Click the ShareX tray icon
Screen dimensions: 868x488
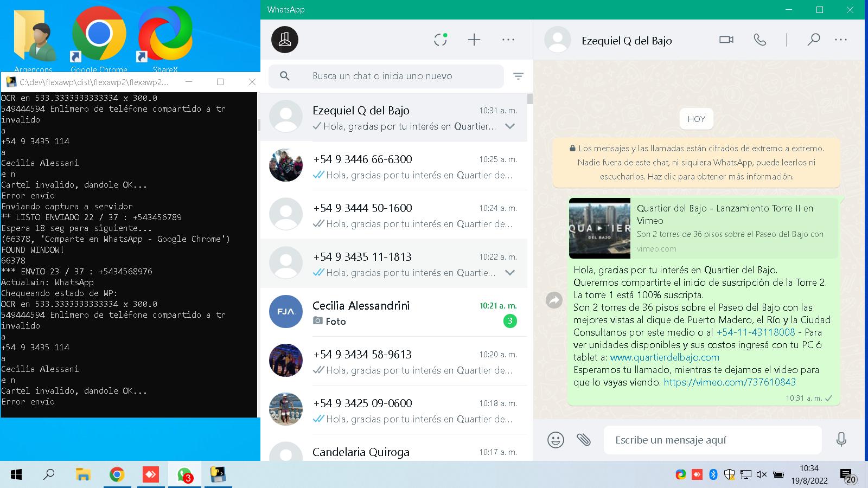pyautogui.click(x=680, y=475)
